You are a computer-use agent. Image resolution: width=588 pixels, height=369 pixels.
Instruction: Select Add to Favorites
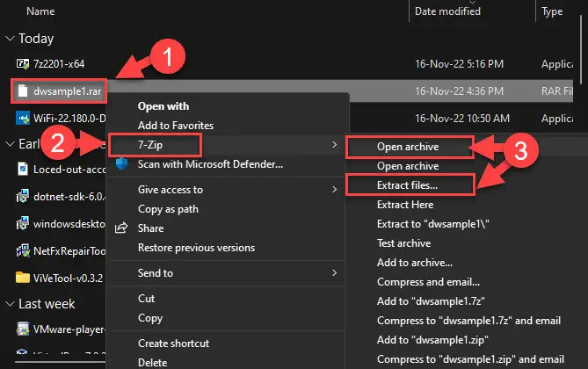[176, 126]
